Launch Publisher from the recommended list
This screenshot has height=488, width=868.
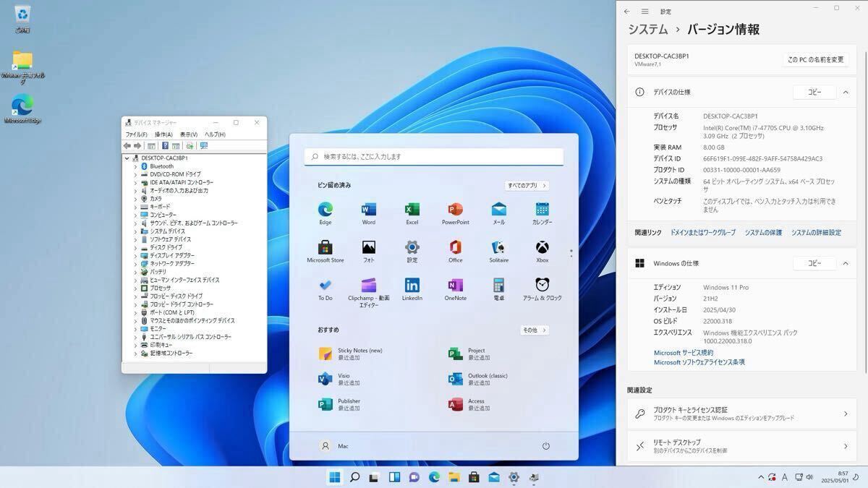coord(339,404)
